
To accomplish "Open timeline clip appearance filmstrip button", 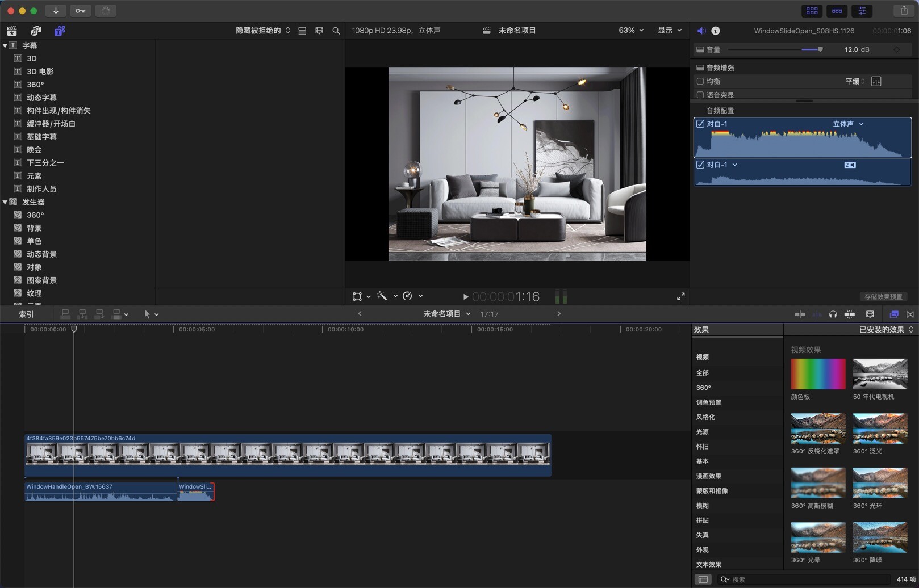I will coord(870,314).
